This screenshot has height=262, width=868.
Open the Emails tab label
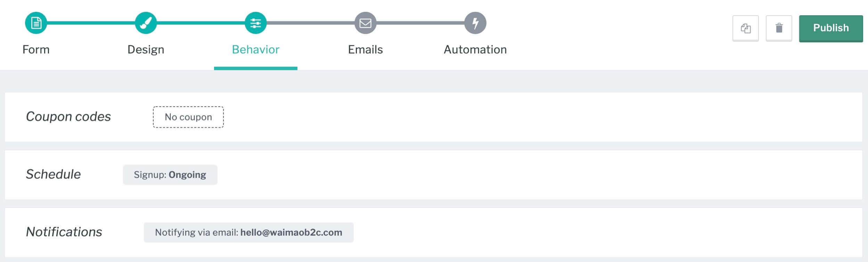[365, 50]
